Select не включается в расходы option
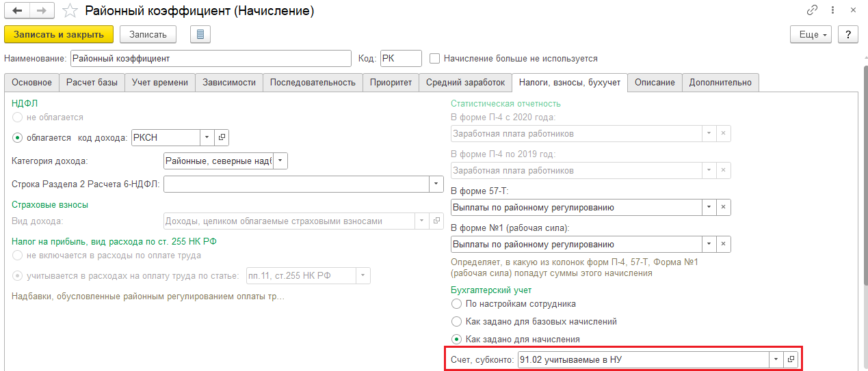 click(18, 256)
